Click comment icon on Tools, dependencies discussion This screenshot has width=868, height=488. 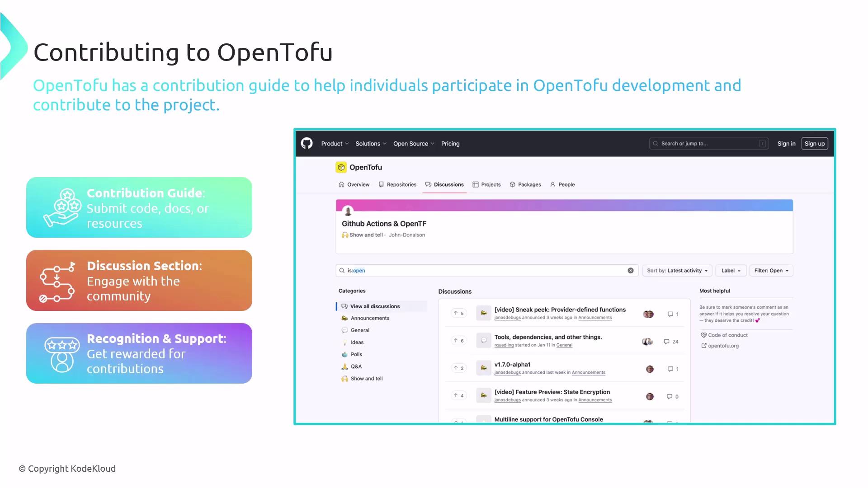click(666, 342)
